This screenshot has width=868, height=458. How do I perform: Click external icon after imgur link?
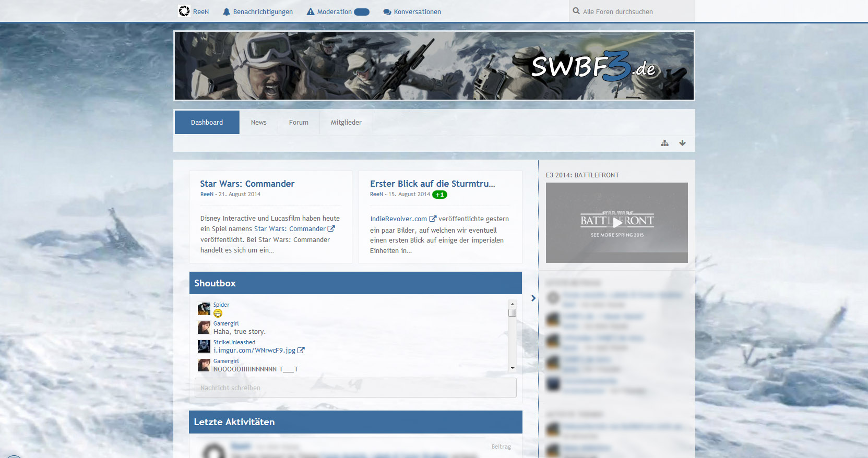click(301, 350)
